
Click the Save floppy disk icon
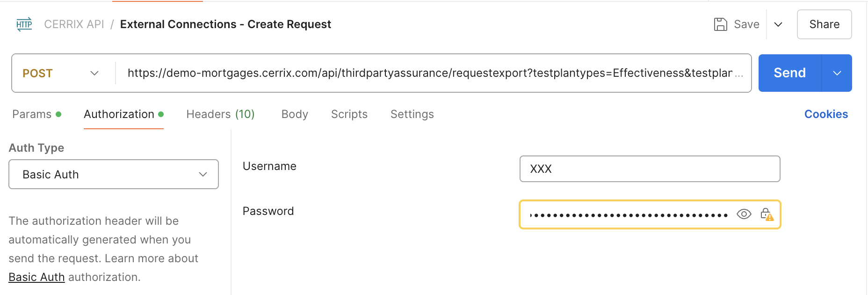click(720, 24)
